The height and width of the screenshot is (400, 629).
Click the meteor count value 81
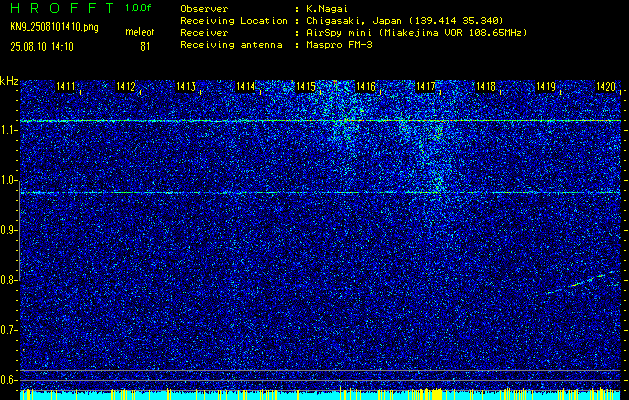coord(145,47)
